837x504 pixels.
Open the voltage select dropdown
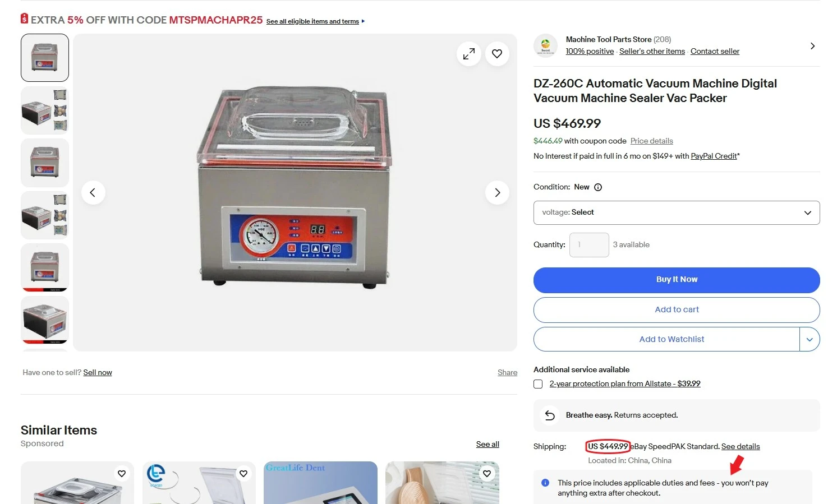[677, 212]
